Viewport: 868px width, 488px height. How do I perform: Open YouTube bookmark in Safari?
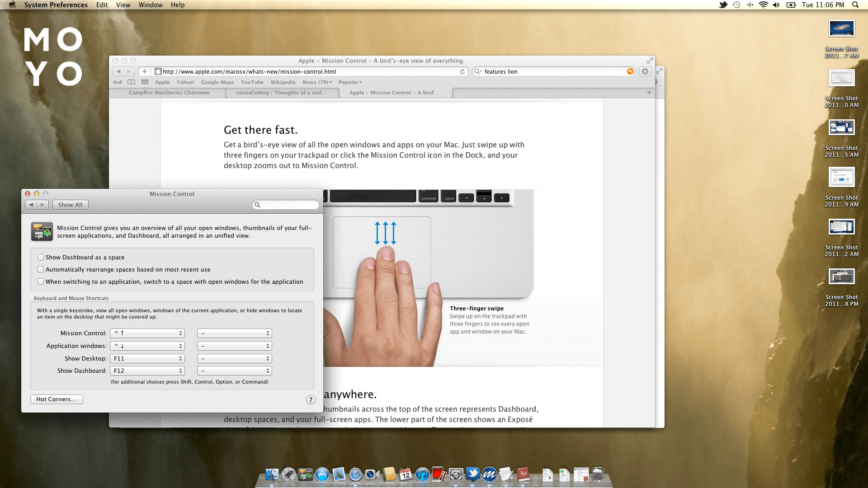pos(252,82)
